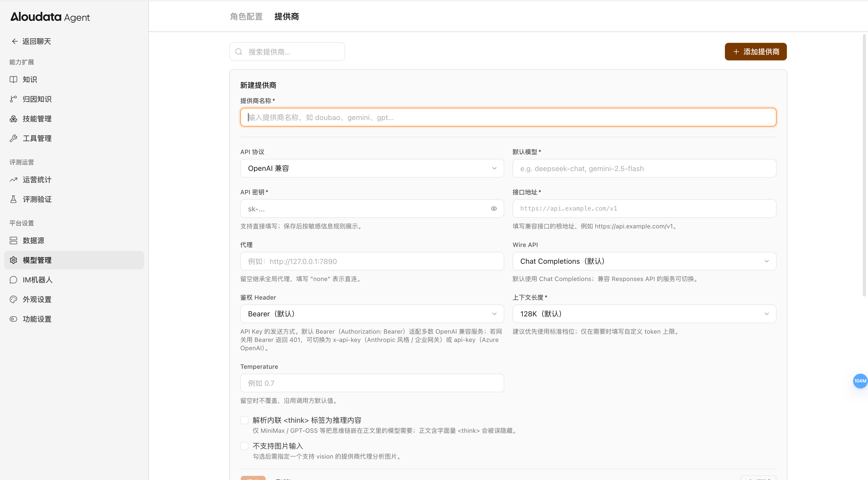Open 数据源 in the sidebar

[74, 240]
